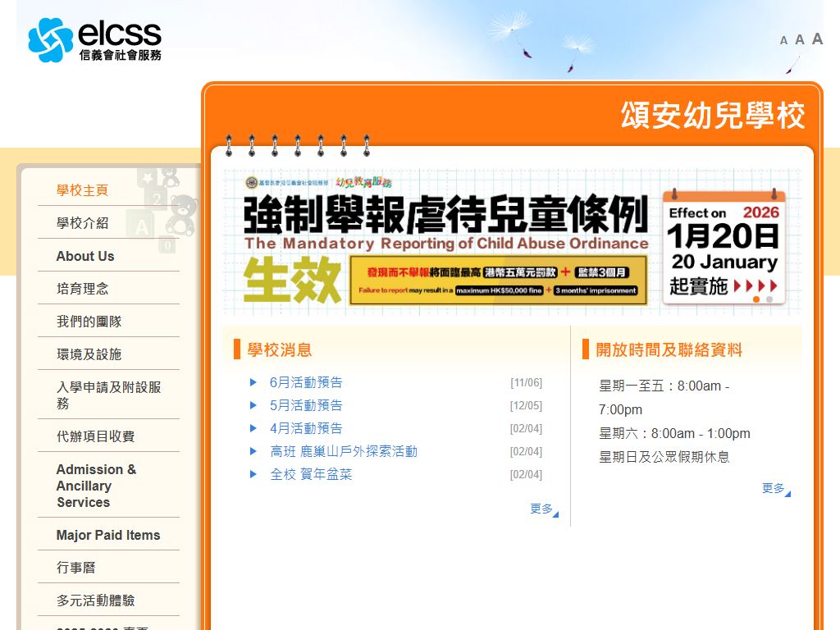Click arrow bullet beside 6月活動預告
The height and width of the screenshot is (630, 840).
click(253, 382)
